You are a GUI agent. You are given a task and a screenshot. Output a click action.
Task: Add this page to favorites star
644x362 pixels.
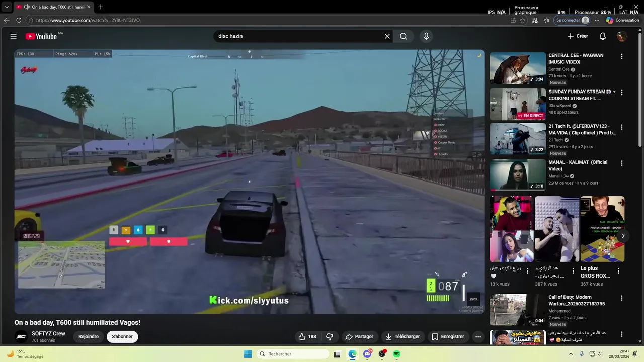point(523,20)
